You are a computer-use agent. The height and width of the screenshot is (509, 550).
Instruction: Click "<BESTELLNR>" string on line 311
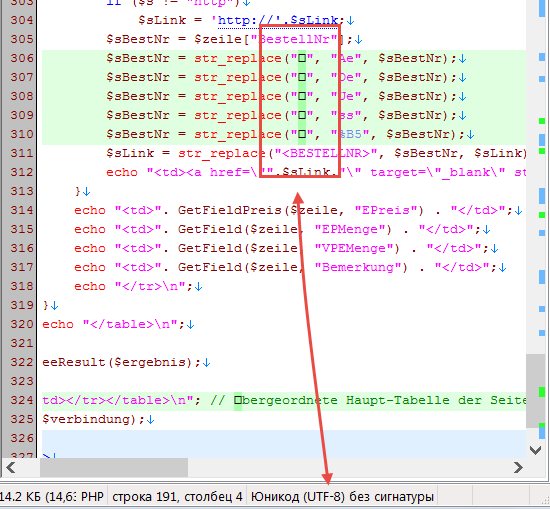point(326,153)
